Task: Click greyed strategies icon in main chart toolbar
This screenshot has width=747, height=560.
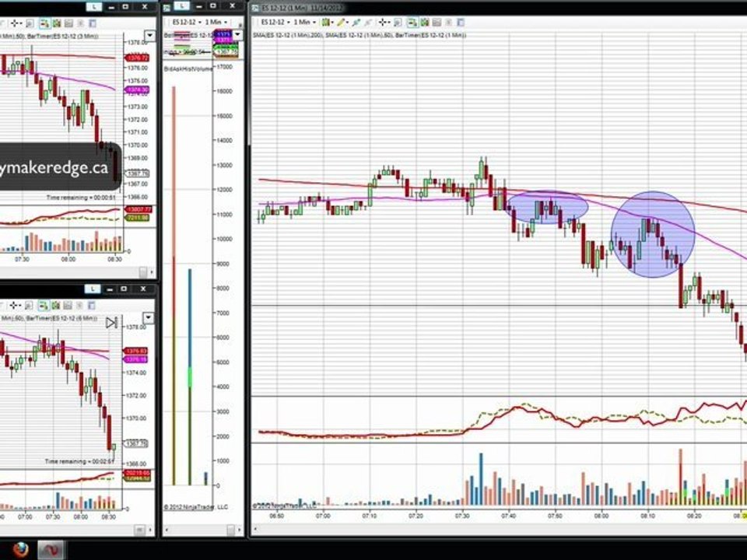Action: pyautogui.click(x=449, y=23)
